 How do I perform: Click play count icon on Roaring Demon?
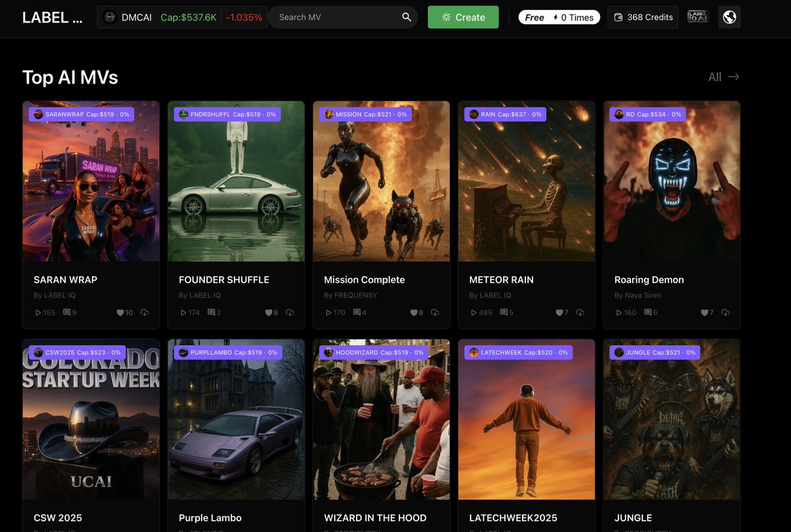tap(618, 312)
